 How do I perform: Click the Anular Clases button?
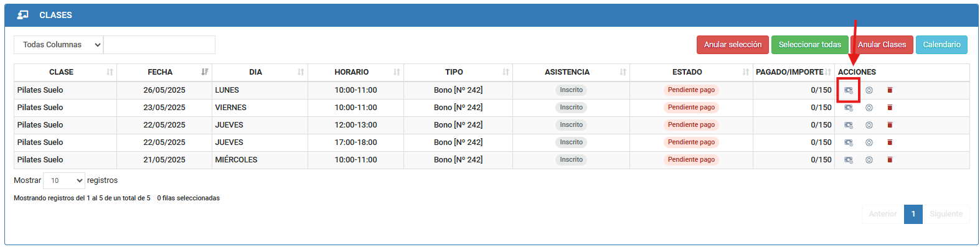pyautogui.click(x=882, y=45)
